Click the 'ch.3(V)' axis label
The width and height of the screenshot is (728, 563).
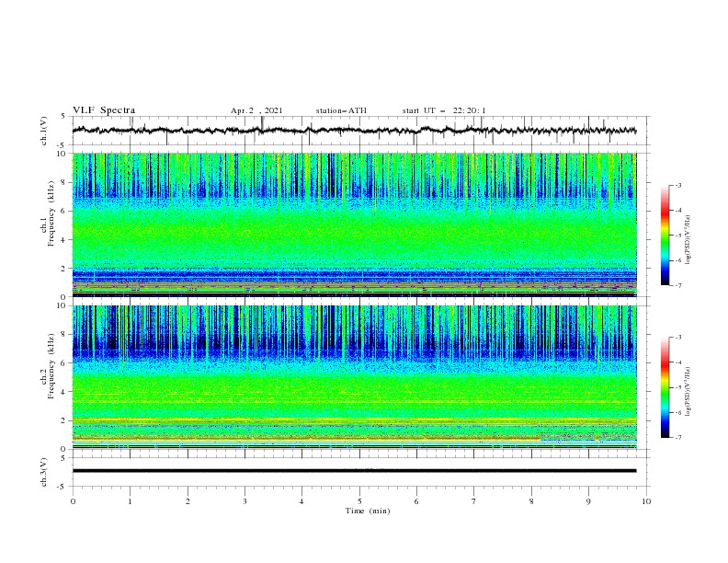(44, 472)
